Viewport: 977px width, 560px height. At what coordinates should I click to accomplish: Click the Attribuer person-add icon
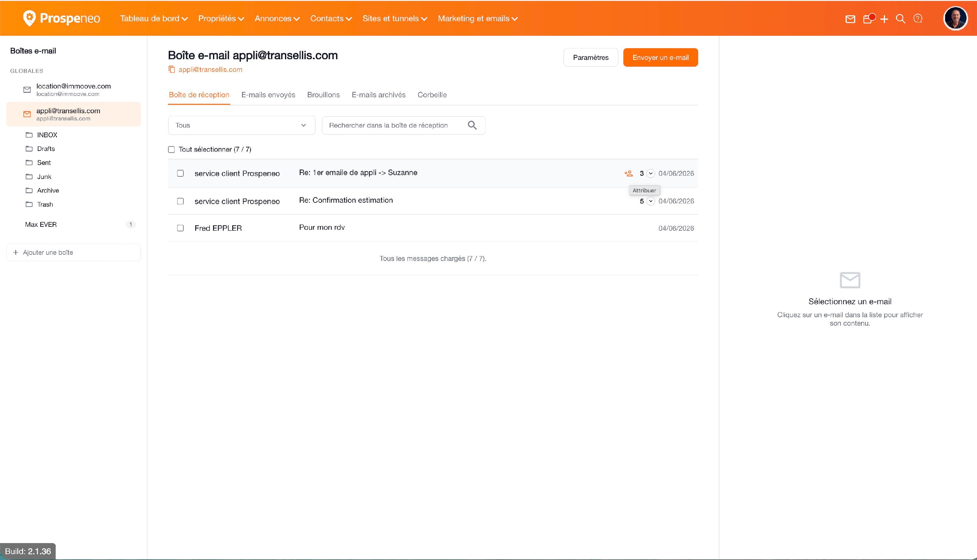[x=629, y=173]
